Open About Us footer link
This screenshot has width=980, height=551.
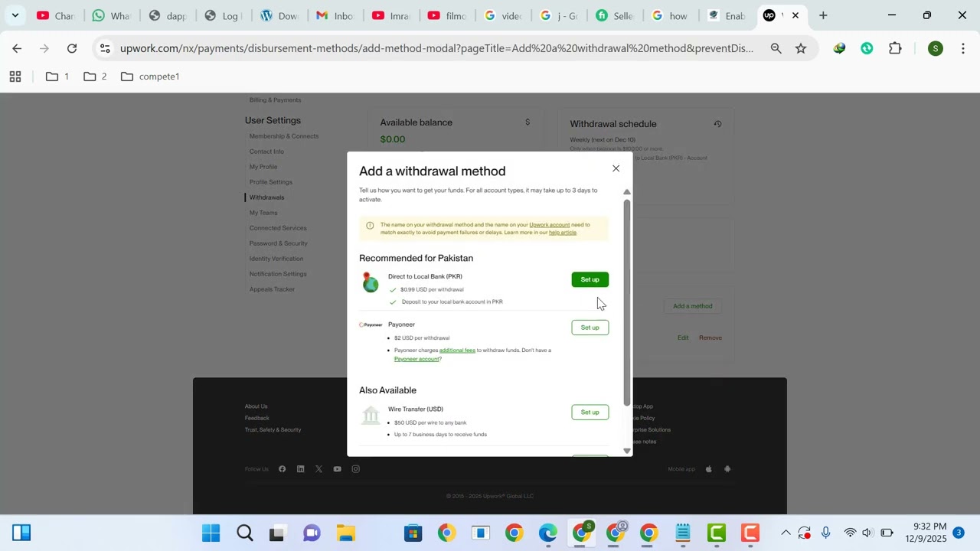pos(256,406)
